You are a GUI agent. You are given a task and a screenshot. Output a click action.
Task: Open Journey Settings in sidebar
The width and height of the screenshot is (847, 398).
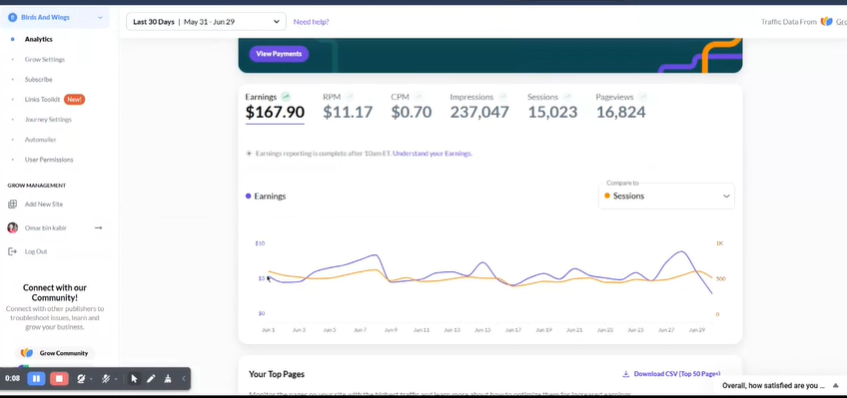coord(48,119)
